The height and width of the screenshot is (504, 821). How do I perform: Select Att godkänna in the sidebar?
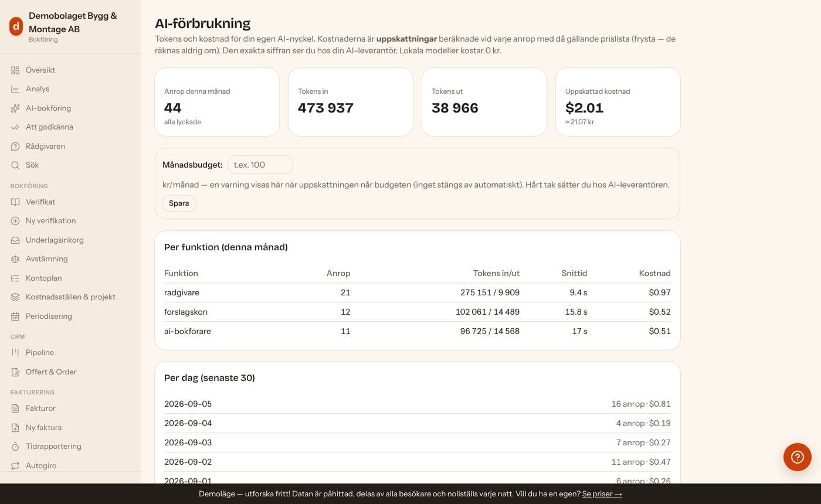click(x=70, y=127)
